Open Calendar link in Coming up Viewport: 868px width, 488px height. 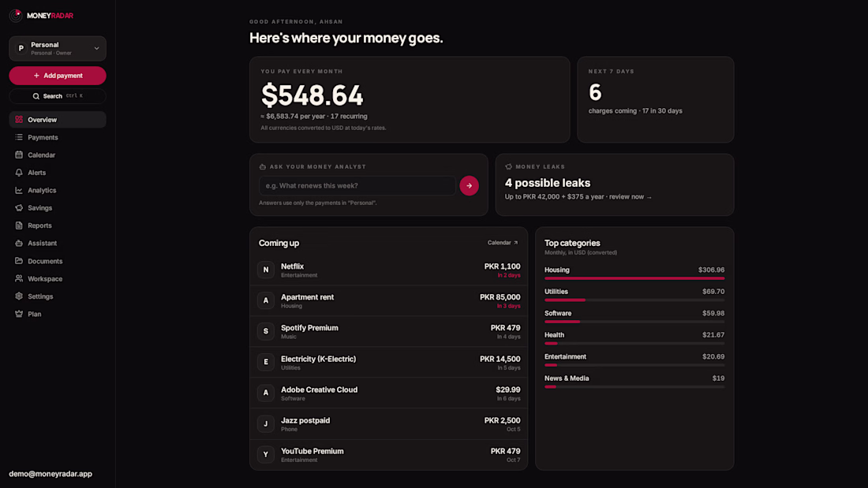click(503, 243)
